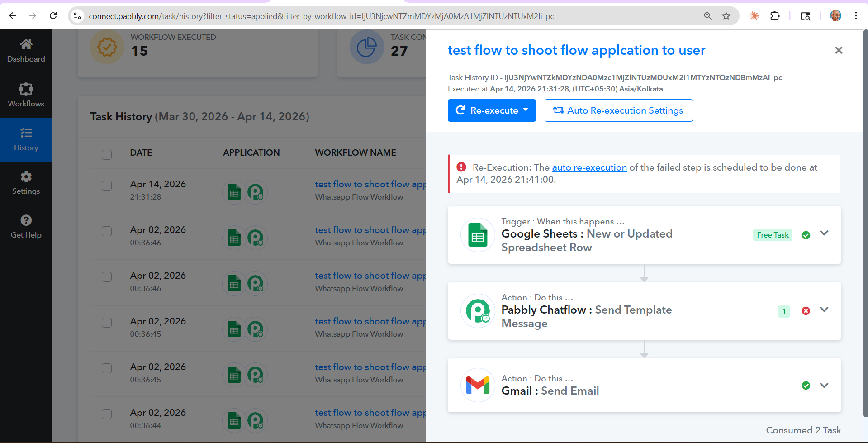Click green success check on Gmail step

click(806, 386)
